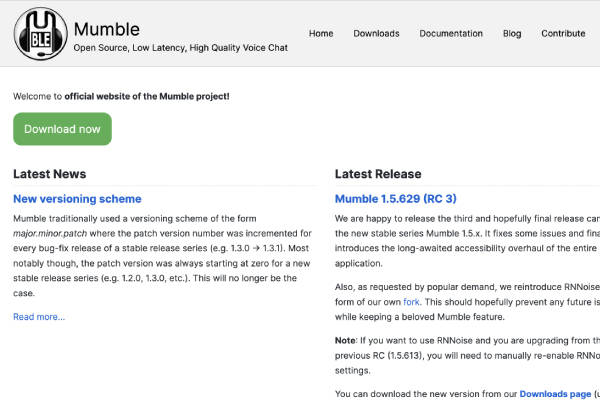Click the bold official website welcome text
The width and height of the screenshot is (600, 400).
click(147, 96)
